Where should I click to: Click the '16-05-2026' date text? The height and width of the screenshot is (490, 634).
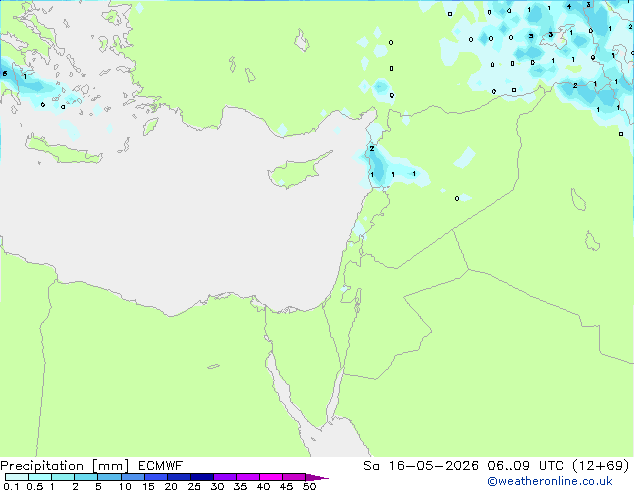pos(433,466)
